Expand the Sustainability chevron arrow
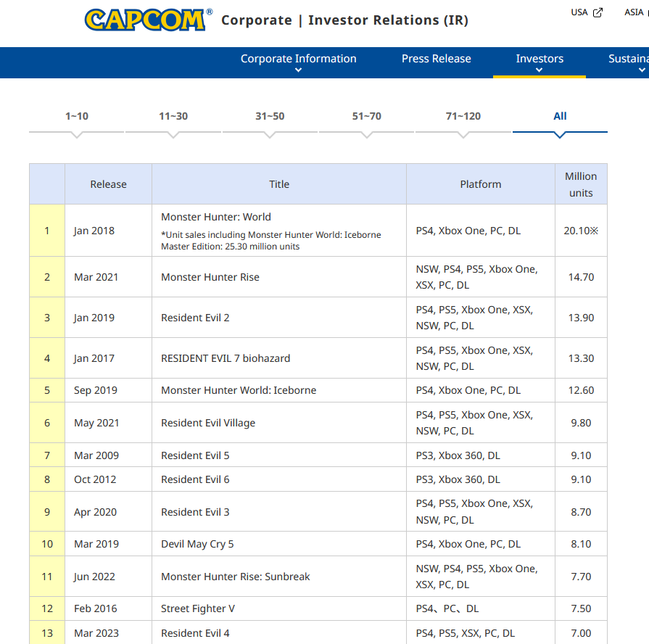This screenshot has width=649, height=644. [x=642, y=70]
